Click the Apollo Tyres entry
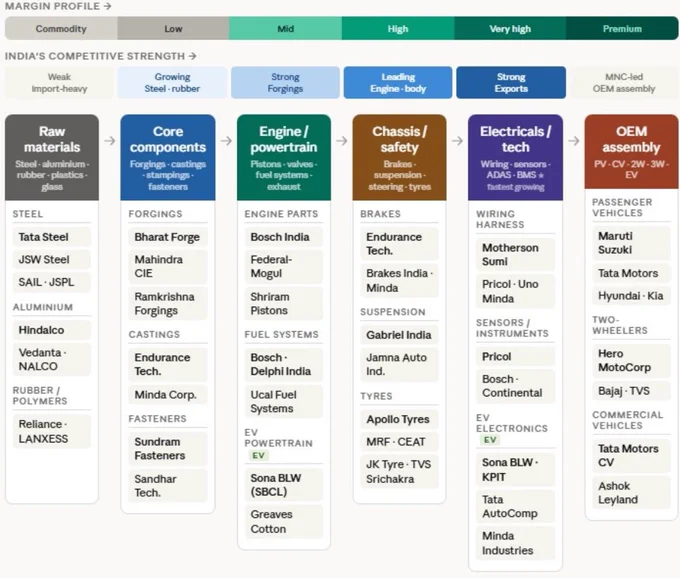The width and height of the screenshot is (680, 578). (399, 419)
